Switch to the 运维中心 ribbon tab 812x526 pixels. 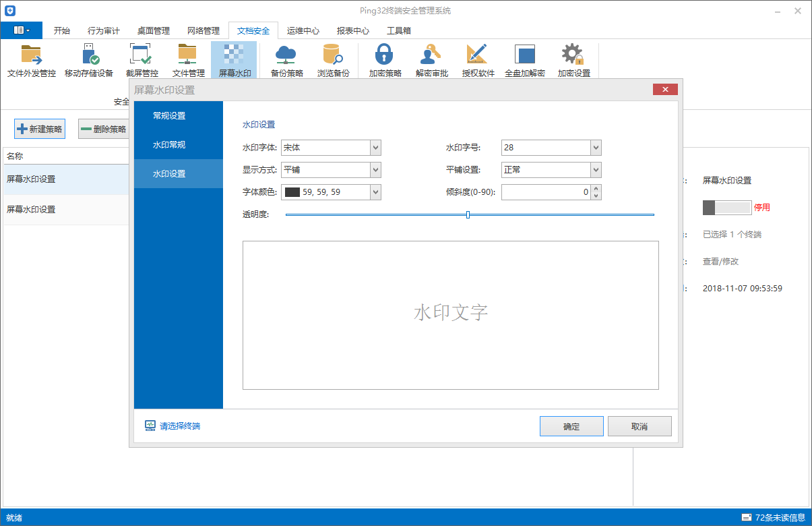click(303, 30)
